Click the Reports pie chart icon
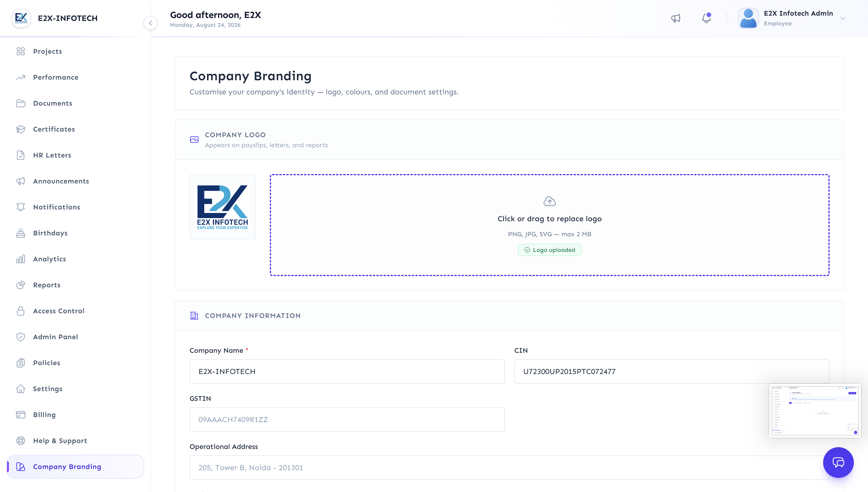The image size is (868, 492). [x=21, y=285]
